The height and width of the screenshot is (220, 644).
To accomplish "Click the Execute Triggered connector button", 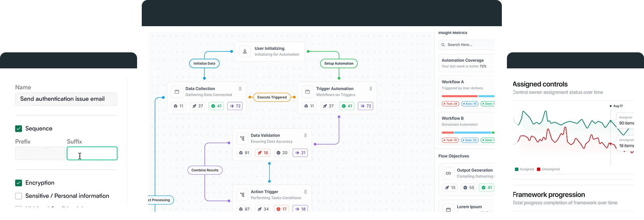I will tap(272, 97).
